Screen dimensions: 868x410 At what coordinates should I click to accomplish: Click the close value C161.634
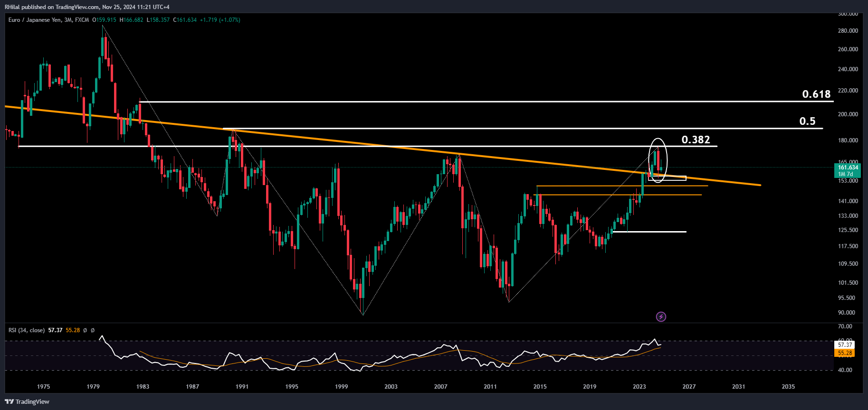185,20
